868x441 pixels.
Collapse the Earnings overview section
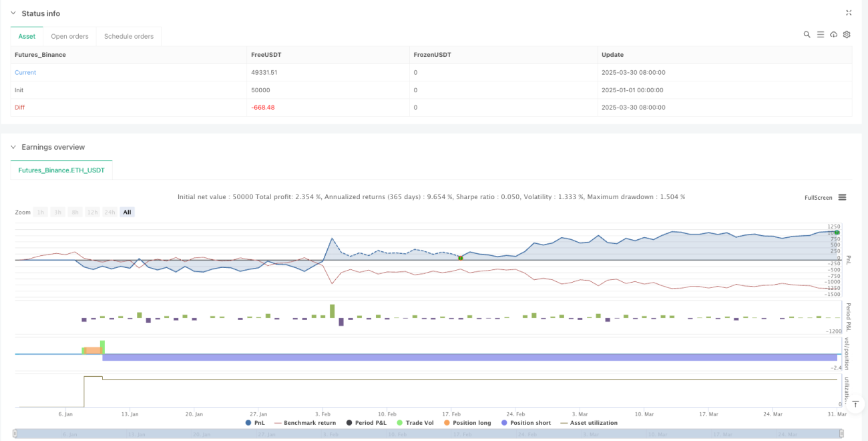pos(13,147)
